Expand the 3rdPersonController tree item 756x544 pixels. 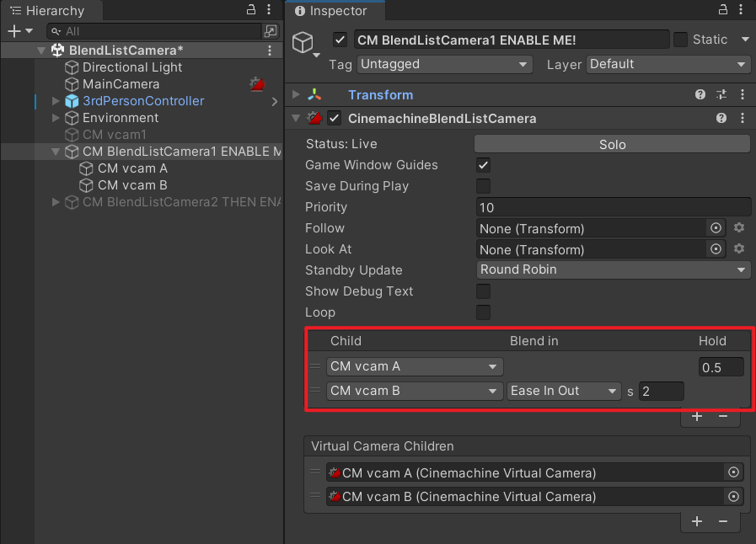click(x=56, y=101)
